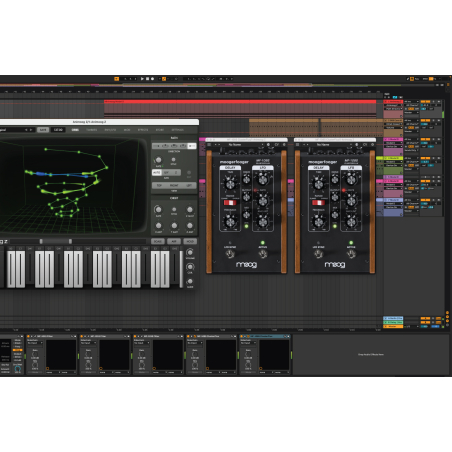Select the lime green track header in track list
The height and width of the screenshot is (452, 452).
click(x=393, y=158)
